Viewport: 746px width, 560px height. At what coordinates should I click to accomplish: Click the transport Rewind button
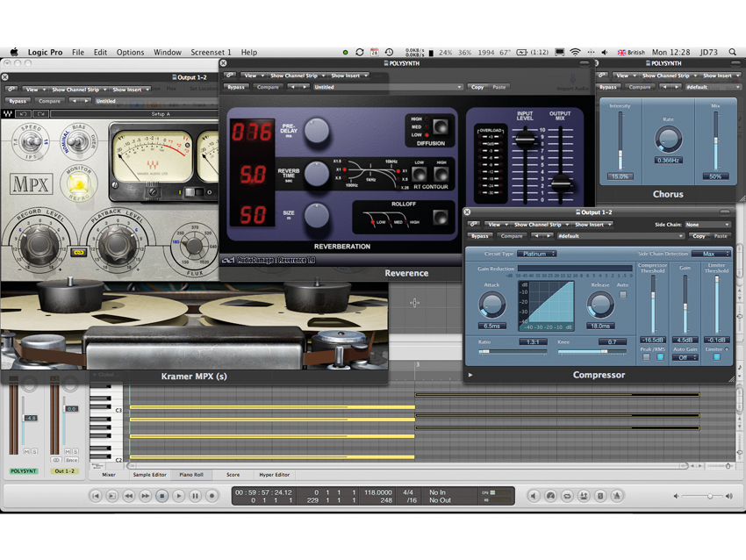click(x=128, y=496)
